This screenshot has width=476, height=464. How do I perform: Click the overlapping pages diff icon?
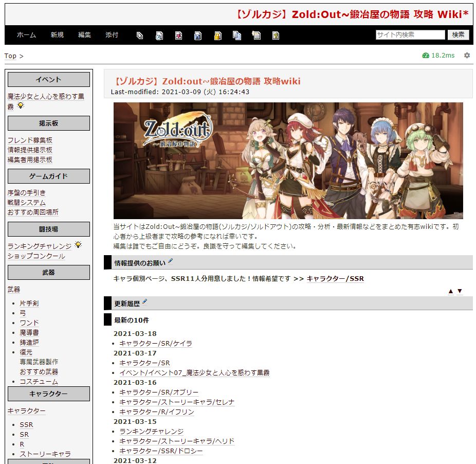[140, 35]
